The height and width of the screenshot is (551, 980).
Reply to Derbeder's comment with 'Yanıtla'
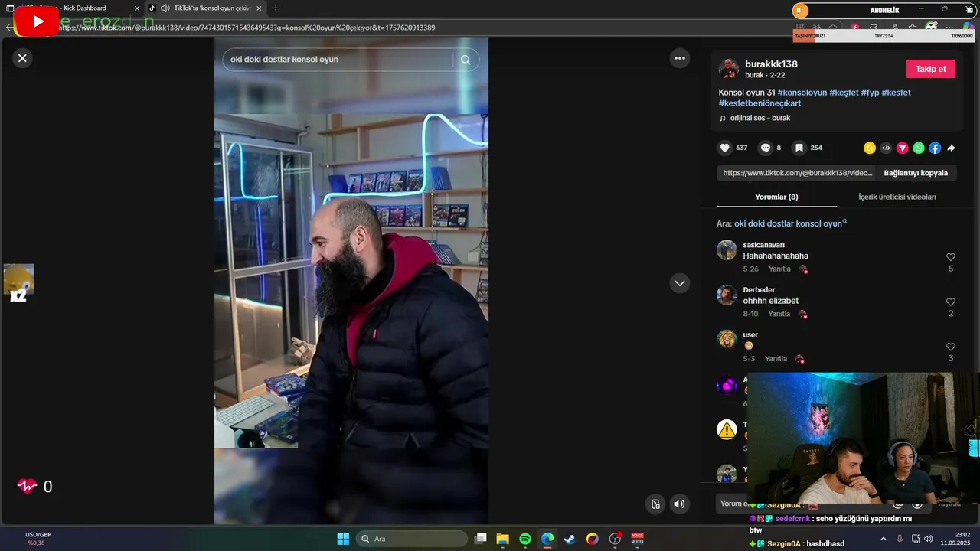point(779,315)
